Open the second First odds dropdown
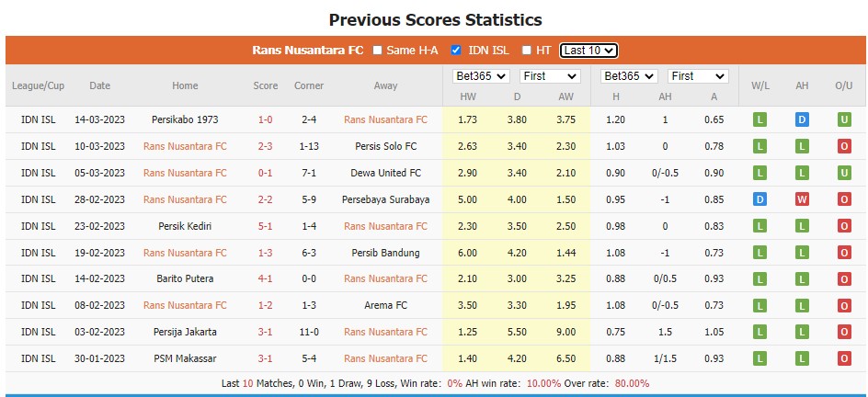This screenshot has height=397, width=868. [695, 76]
